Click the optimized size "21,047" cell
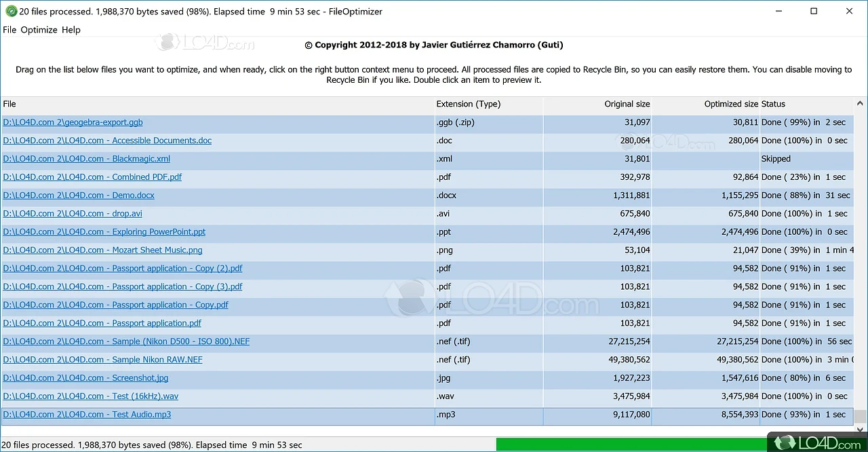 (746, 250)
